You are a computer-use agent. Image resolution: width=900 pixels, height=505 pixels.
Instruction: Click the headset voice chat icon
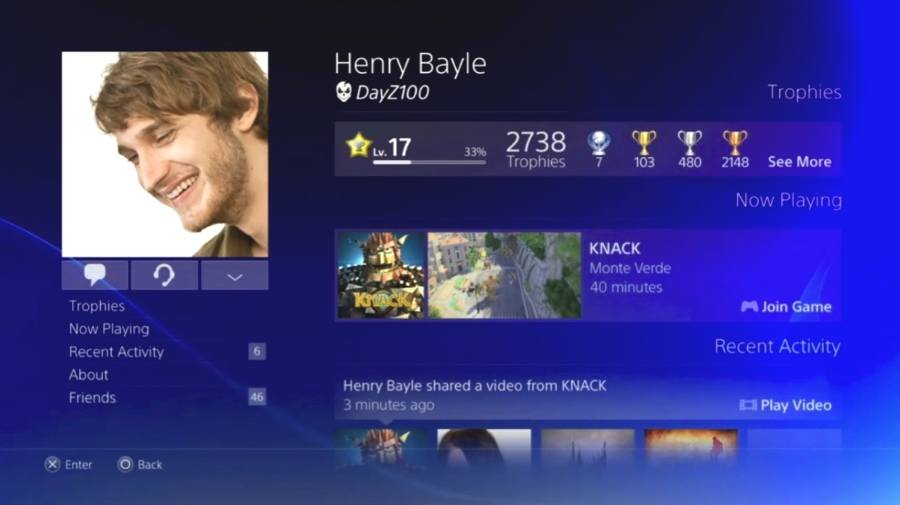pos(164,275)
